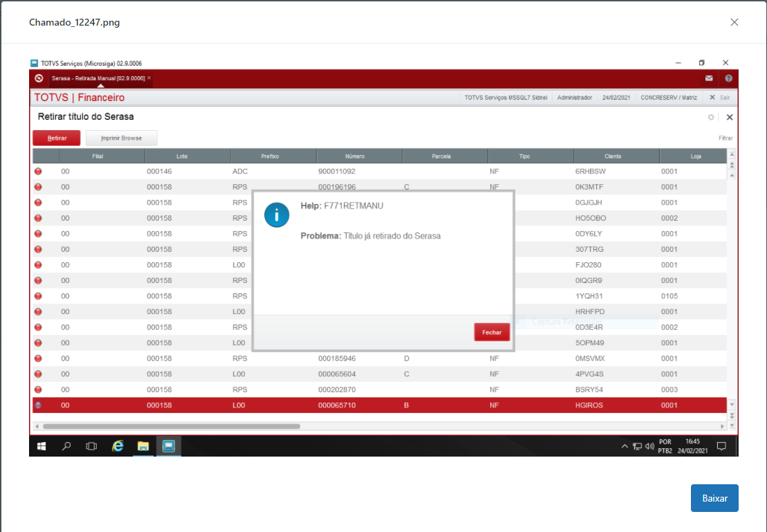The height and width of the screenshot is (532, 767).
Task: Click red status dot of client 4PVG4S row
Action: coord(38,374)
